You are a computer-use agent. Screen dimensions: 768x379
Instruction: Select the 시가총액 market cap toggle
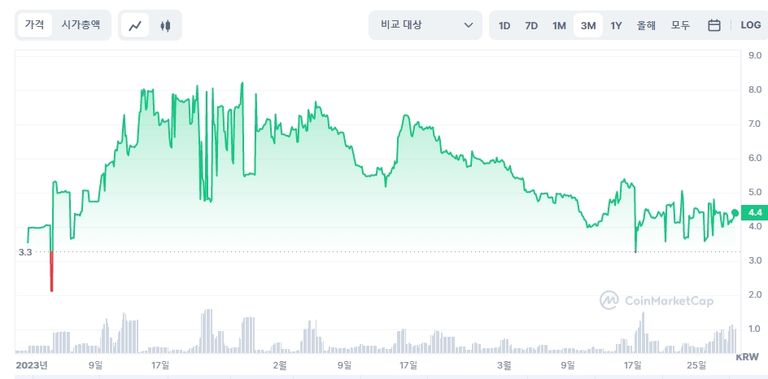coord(81,25)
